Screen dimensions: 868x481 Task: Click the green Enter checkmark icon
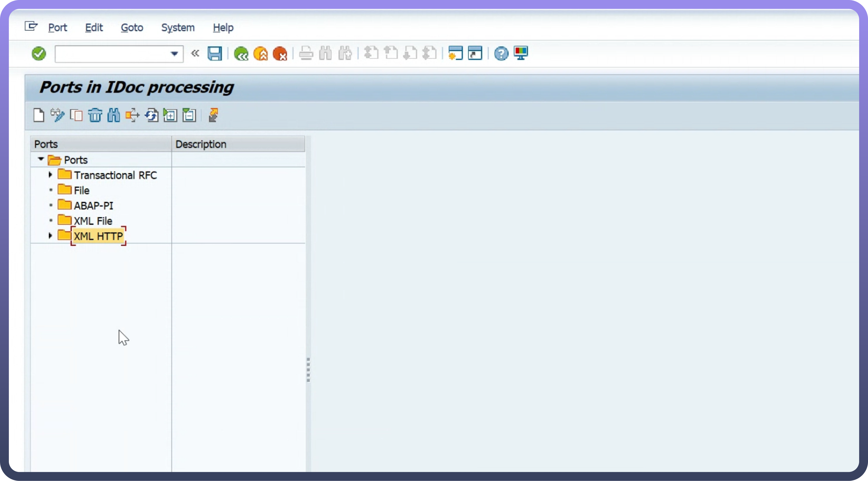click(x=39, y=54)
